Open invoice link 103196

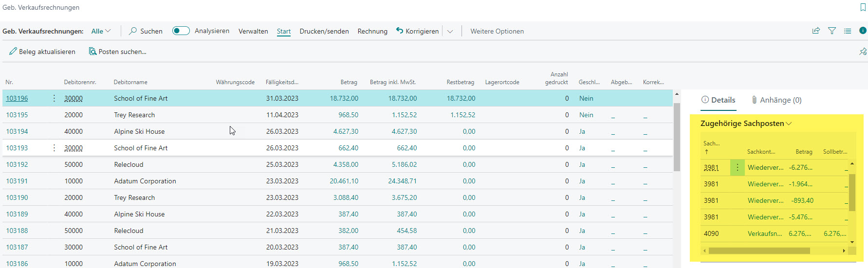click(x=17, y=98)
